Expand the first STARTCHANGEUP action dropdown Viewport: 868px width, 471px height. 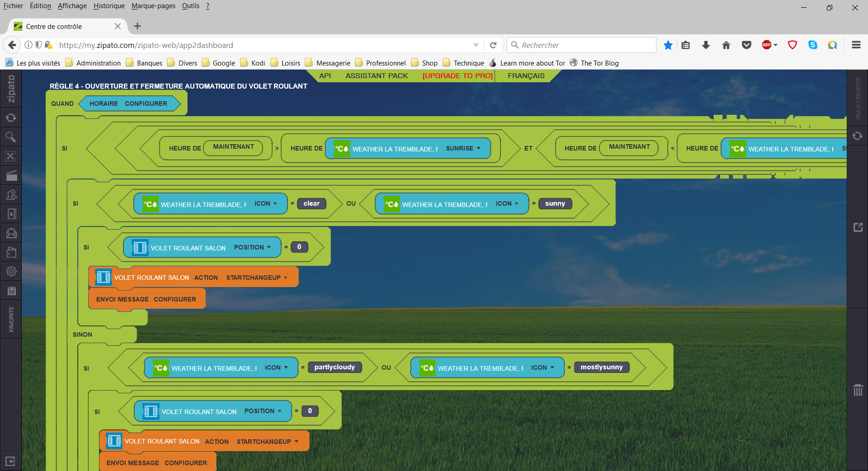[257, 278]
